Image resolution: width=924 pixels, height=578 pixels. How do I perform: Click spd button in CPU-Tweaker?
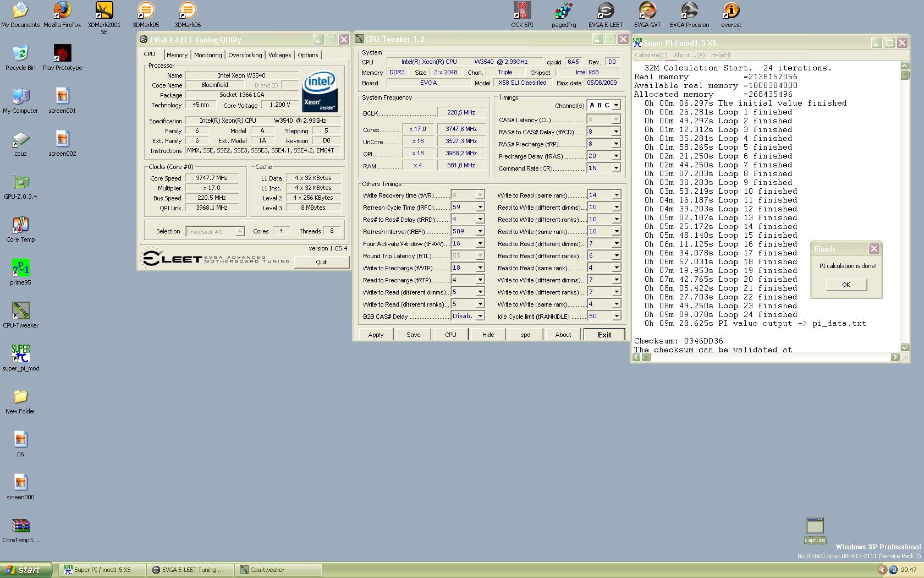tap(526, 335)
